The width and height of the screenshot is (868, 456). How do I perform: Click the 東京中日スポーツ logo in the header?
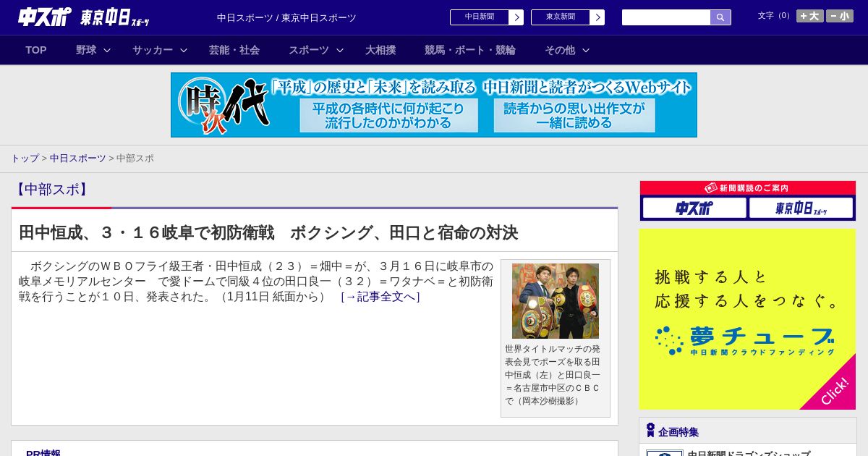click(x=114, y=17)
